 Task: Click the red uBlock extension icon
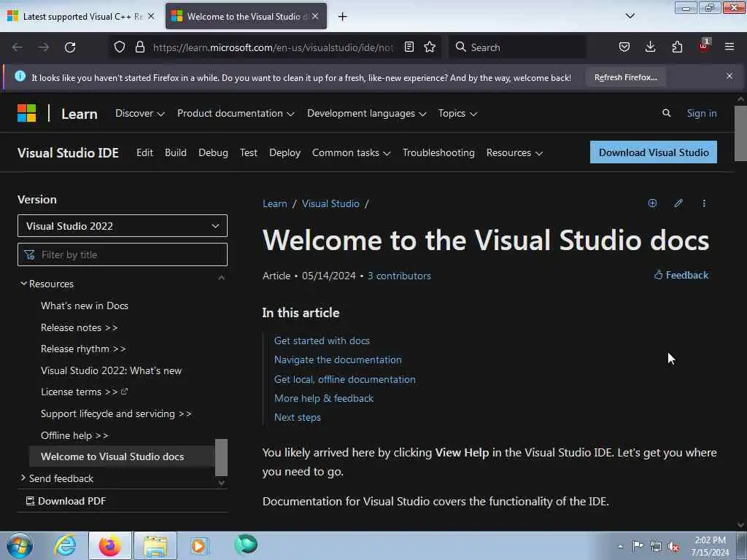pos(704,46)
